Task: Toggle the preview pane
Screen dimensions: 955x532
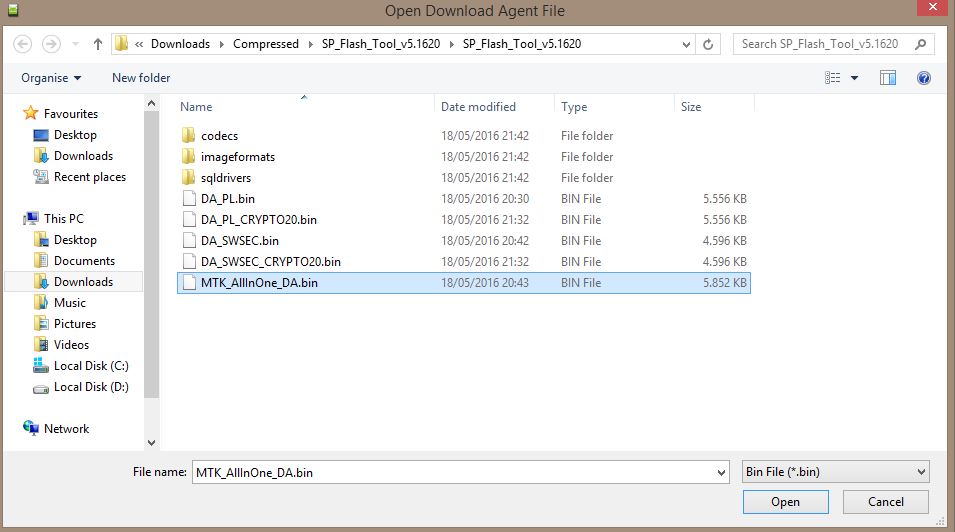Action: [x=888, y=78]
